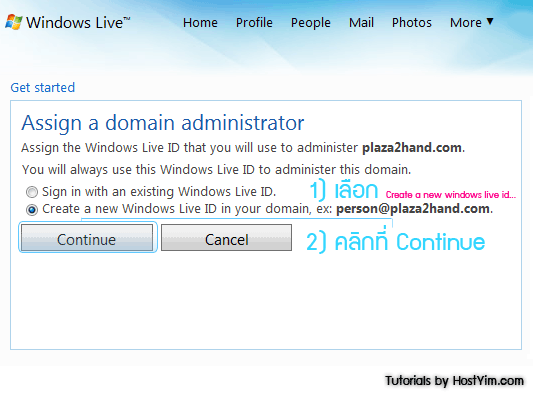Expand the More dropdown menu
The image size is (533, 394).
pyautogui.click(x=471, y=23)
